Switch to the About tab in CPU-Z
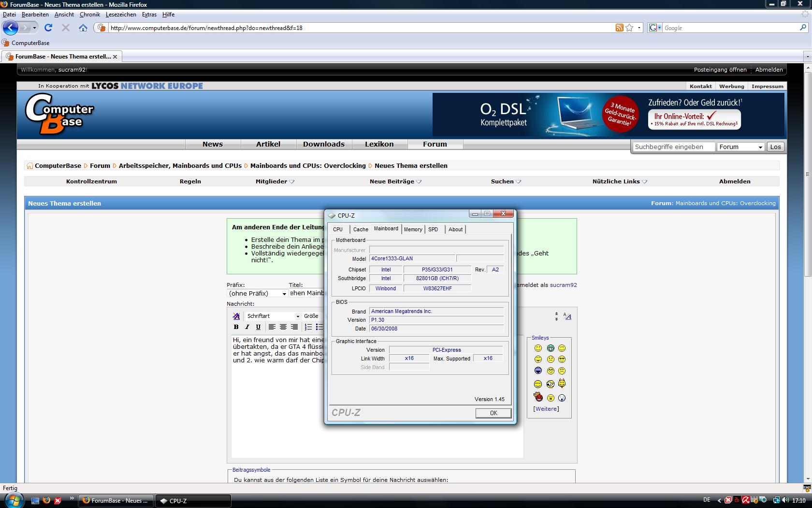Screen dimensions: 812x508 click(455, 229)
